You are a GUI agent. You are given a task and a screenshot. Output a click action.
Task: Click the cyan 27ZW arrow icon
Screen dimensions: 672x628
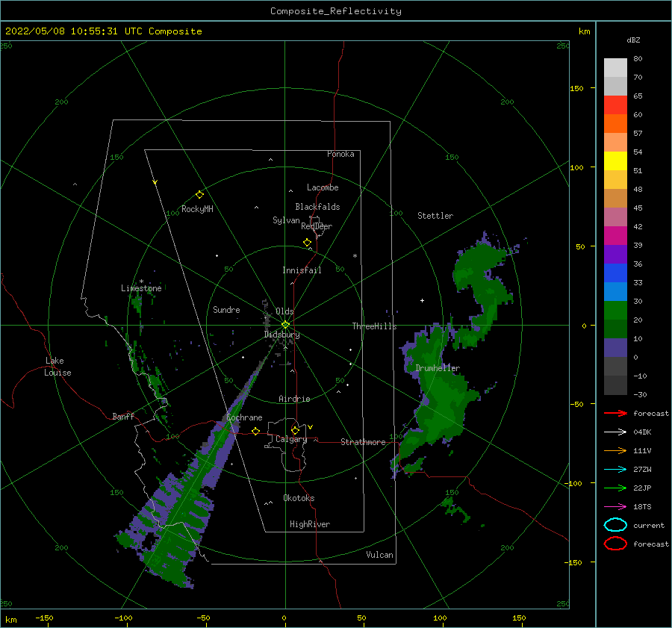[615, 470]
